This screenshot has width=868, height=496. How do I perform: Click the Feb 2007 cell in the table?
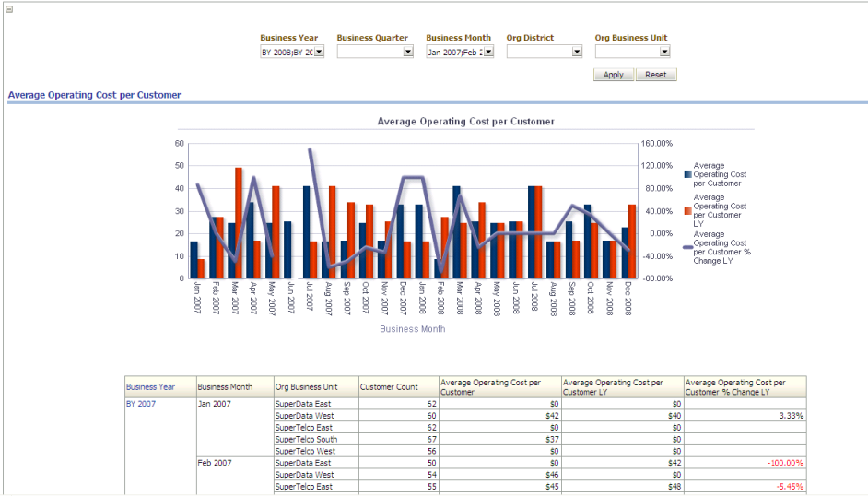coord(215,463)
